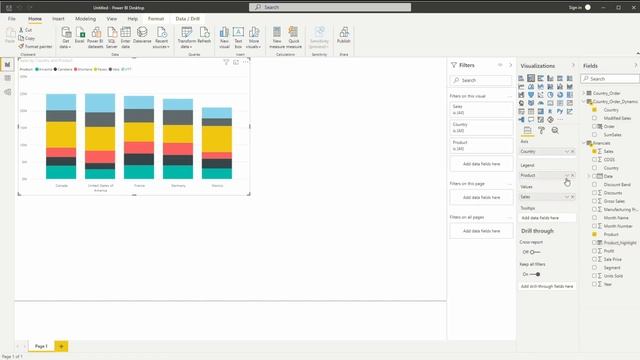Open the Format ribbon tab
Image resolution: width=640 pixels, height=360 pixels.
[156, 19]
